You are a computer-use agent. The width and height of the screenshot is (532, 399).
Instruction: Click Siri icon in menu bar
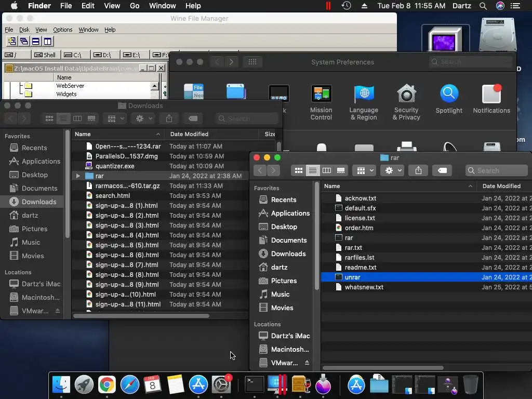pos(500,6)
